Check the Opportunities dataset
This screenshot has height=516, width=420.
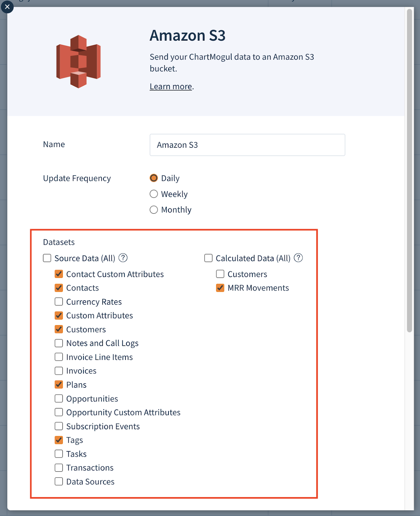pos(59,399)
